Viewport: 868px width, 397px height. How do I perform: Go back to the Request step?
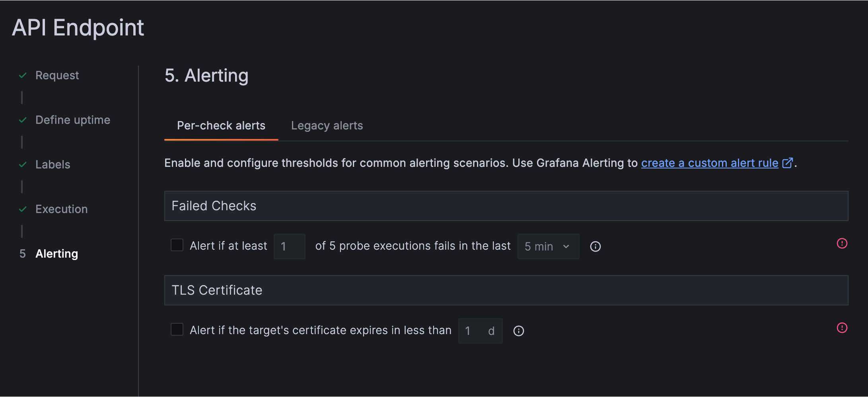coord(57,75)
